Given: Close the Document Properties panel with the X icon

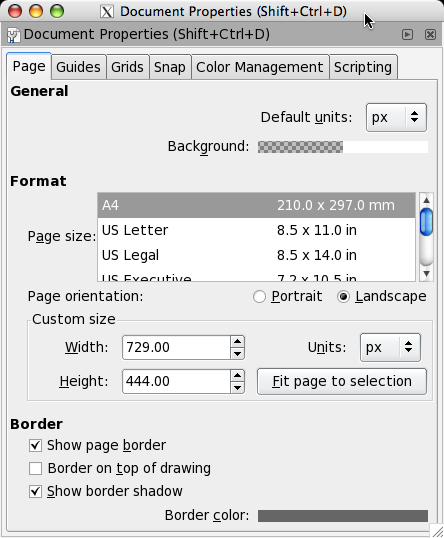Looking at the screenshot, I should click(x=430, y=35).
